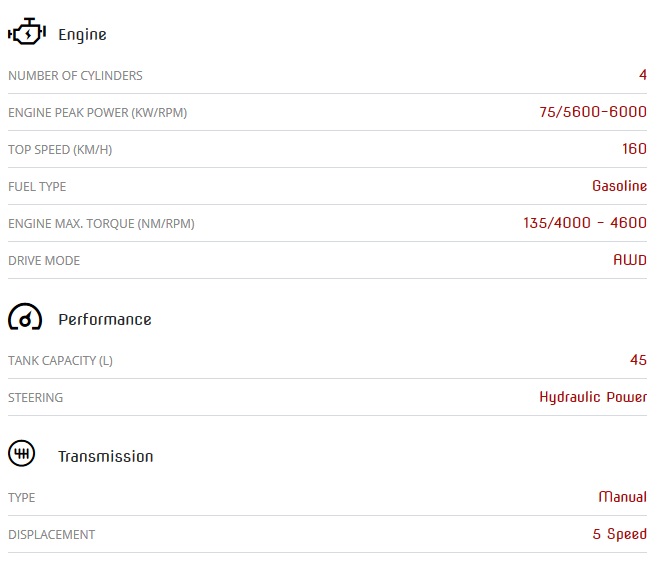660x562 pixels.
Task: Click the Displacement label
Action: (51, 535)
